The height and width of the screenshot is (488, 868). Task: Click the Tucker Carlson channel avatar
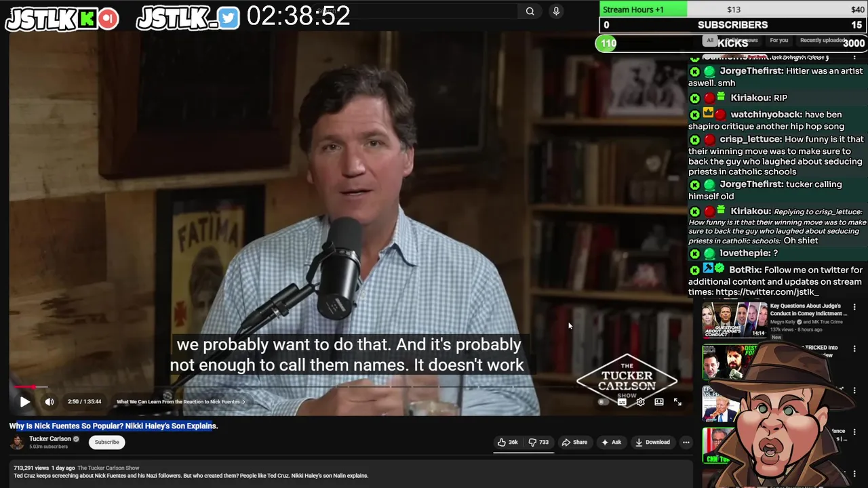click(x=17, y=442)
